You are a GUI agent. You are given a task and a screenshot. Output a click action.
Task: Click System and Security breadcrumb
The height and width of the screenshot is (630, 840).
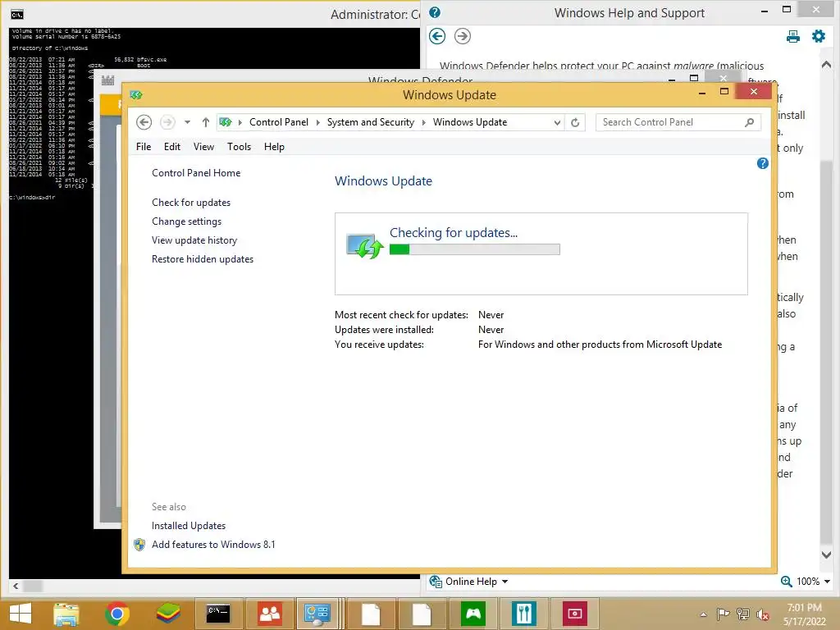[371, 122]
